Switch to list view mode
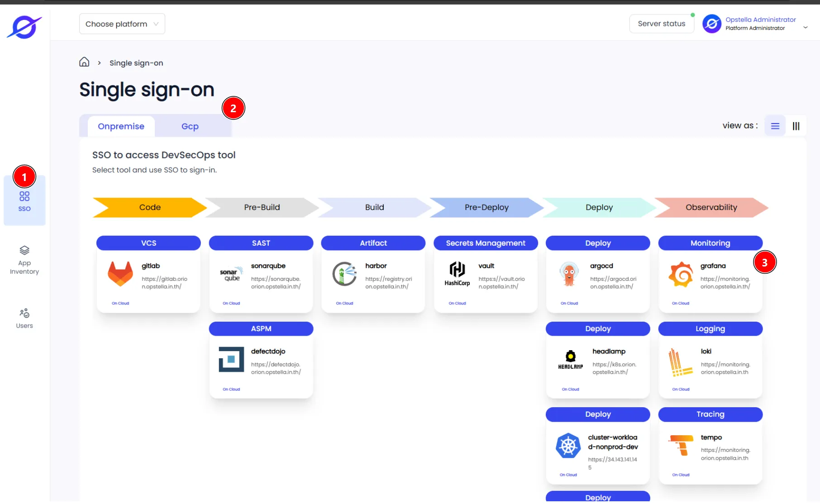The width and height of the screenshot is (820, 504). click(775, 126)
